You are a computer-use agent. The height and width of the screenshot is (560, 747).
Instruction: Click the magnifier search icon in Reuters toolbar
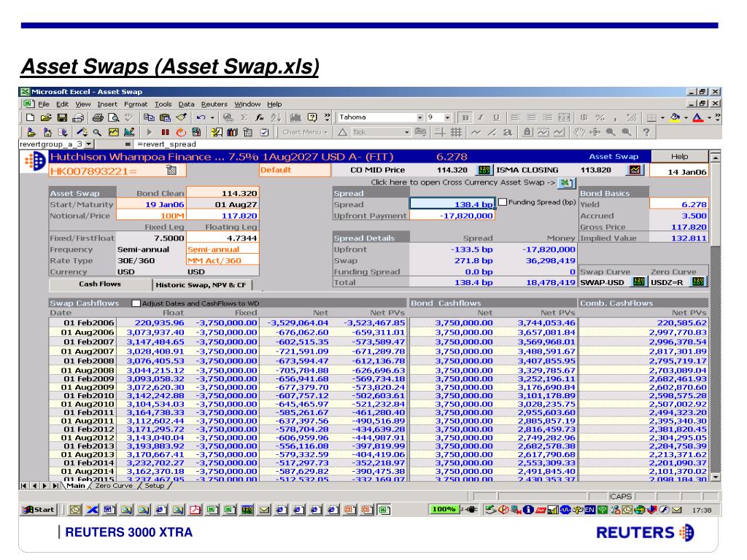pos(97,132)
